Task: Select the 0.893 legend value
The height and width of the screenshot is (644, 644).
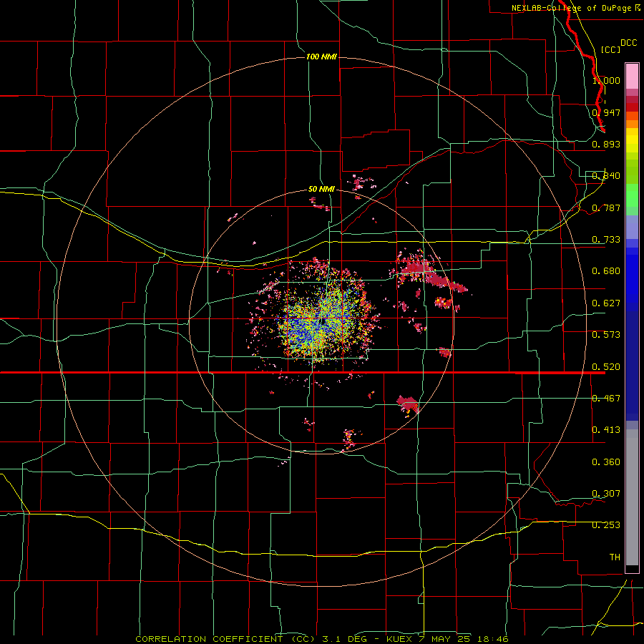Action: (x=606, y=144)
